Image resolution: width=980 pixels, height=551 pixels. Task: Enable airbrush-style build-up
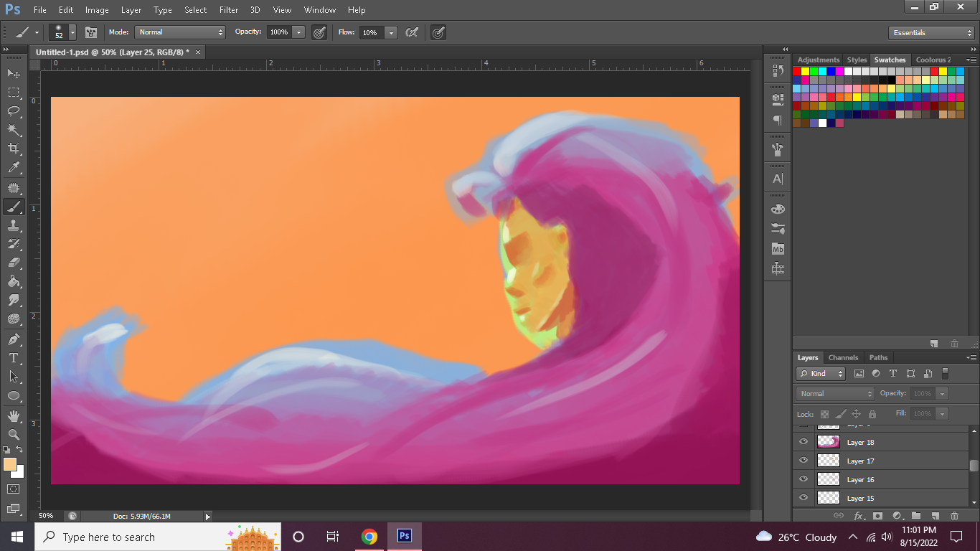pos(412,32)
